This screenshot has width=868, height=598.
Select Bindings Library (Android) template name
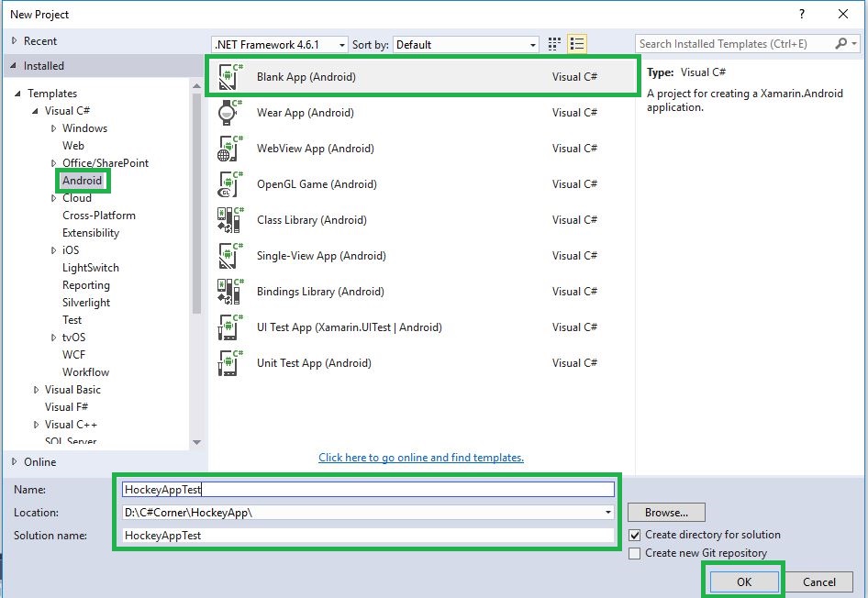click(x=320, y=292)
